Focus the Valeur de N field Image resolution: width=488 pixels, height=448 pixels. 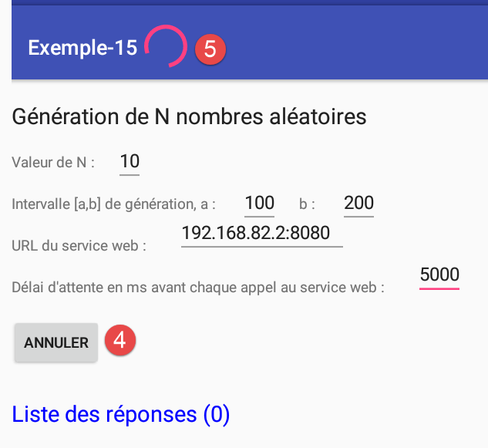pyautogui.click(x=130, y=162)
